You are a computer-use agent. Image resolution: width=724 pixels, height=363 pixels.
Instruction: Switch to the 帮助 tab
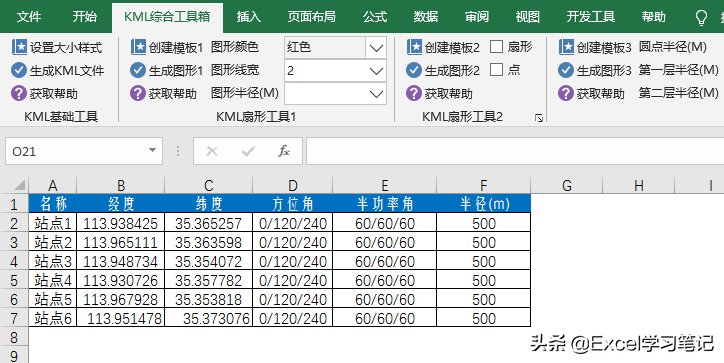(654, 17)
